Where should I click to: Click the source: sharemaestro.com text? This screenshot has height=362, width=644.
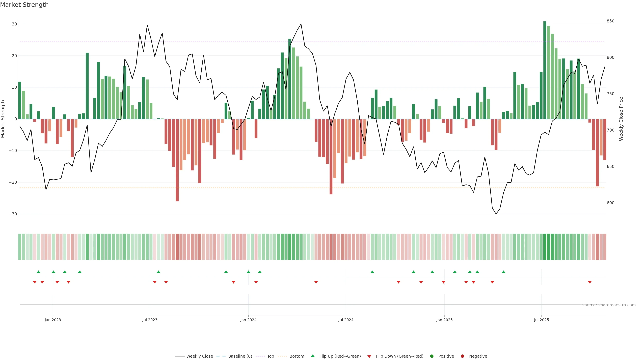point(609,305)
